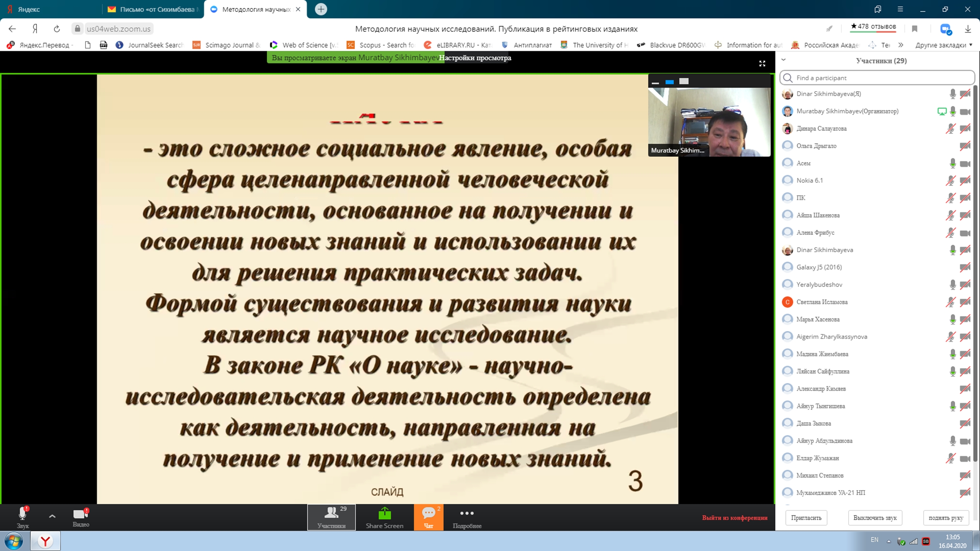Click the bookmark page icon
Viewport: 980px width, 551px height.
914,29
